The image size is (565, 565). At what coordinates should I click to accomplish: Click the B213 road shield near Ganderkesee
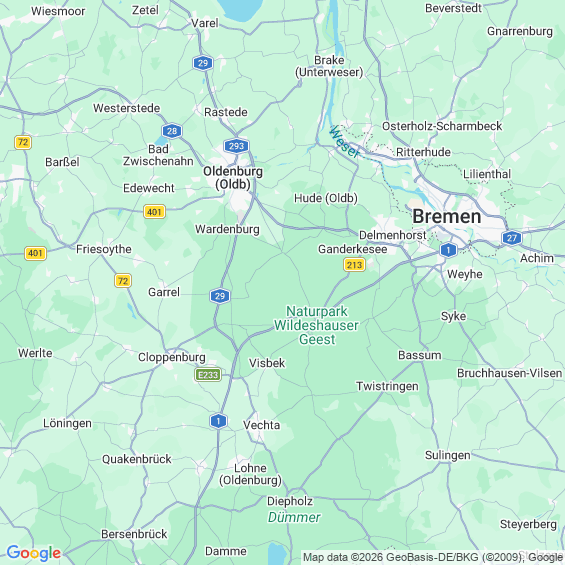click(x=354, y=265)
